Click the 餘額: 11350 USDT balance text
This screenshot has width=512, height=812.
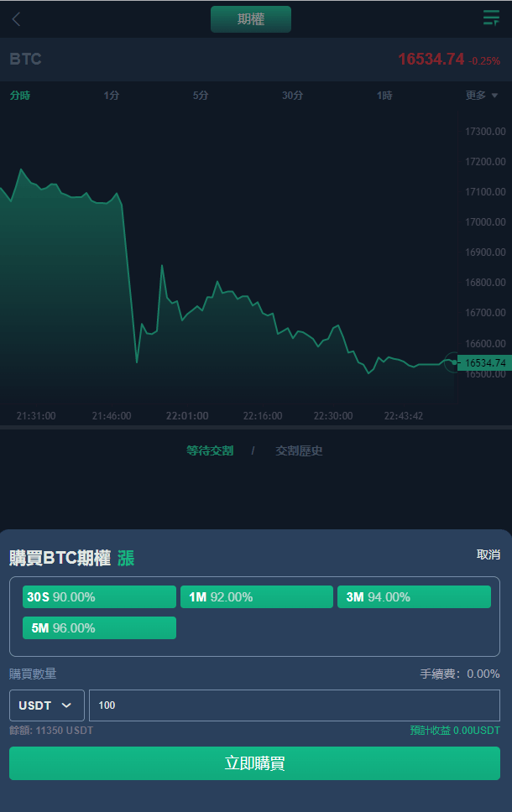(51, 730)
